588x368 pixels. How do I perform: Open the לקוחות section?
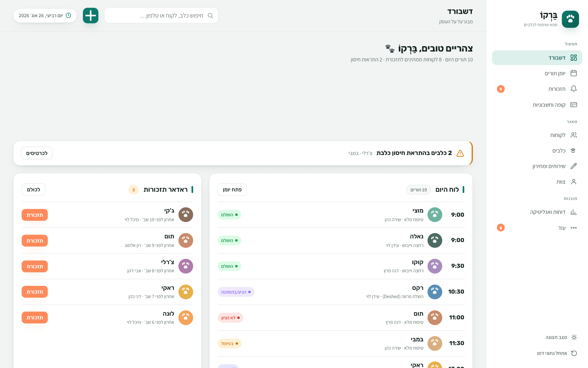[537, 135]
